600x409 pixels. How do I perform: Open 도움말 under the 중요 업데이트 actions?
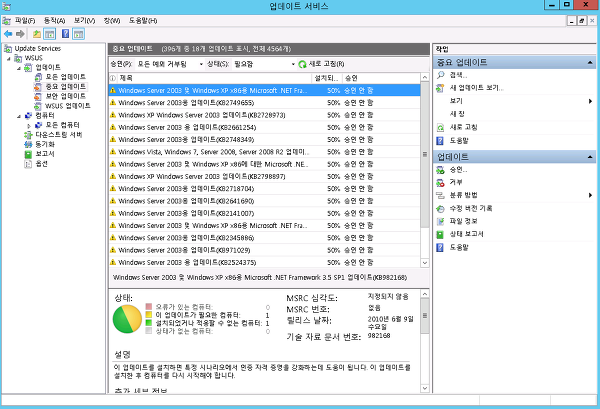[x=459, y=141]
